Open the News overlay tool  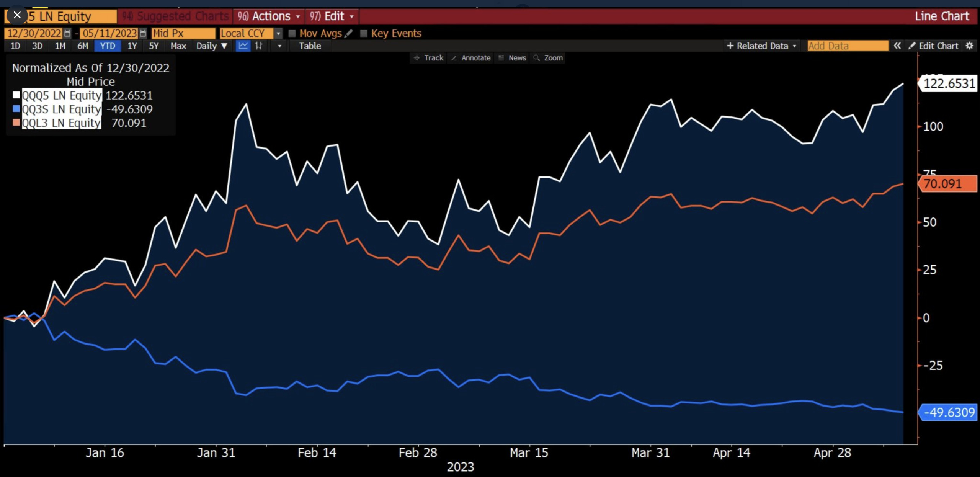(x=512, y=58)
